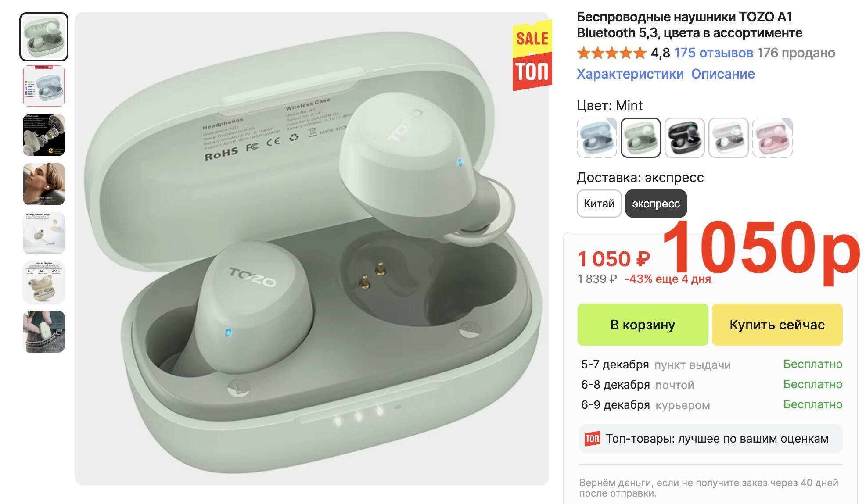Select the blue color swatch
866x504 pixels.
pos(596,138)
